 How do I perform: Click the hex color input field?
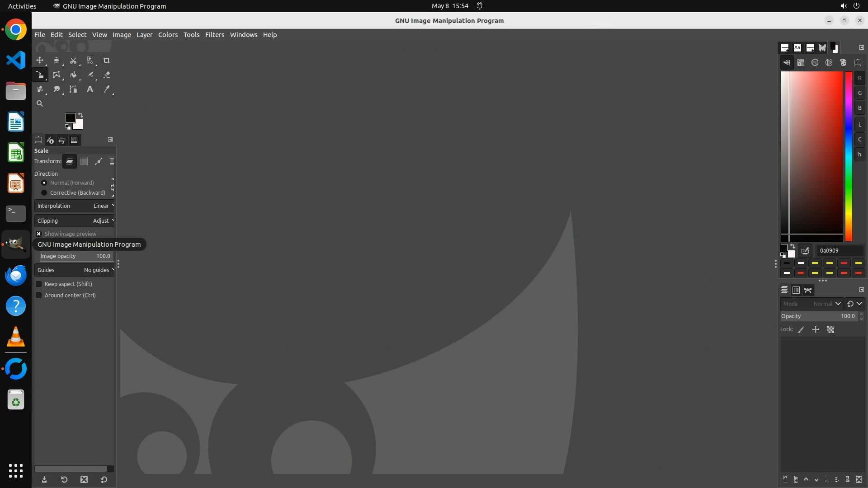[840, 251]
